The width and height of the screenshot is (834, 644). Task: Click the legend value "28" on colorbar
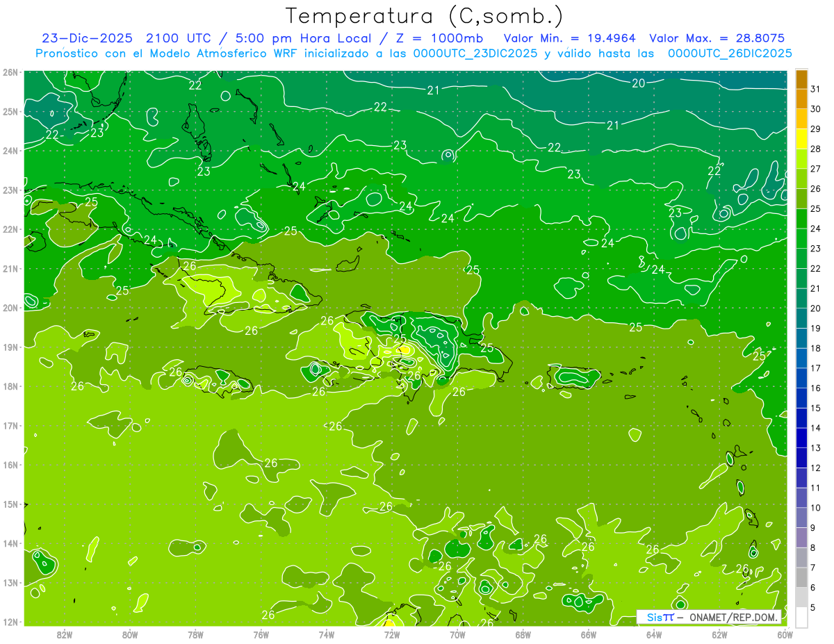click(x=816, y=149)
